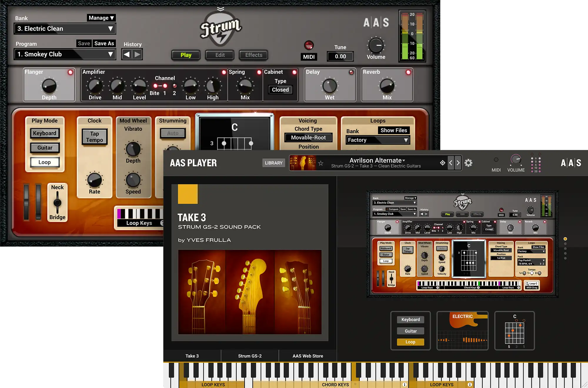588x388 pixels.
Task: Favorite the Avrilson Alternate preset star
Action: pos(321,163)
